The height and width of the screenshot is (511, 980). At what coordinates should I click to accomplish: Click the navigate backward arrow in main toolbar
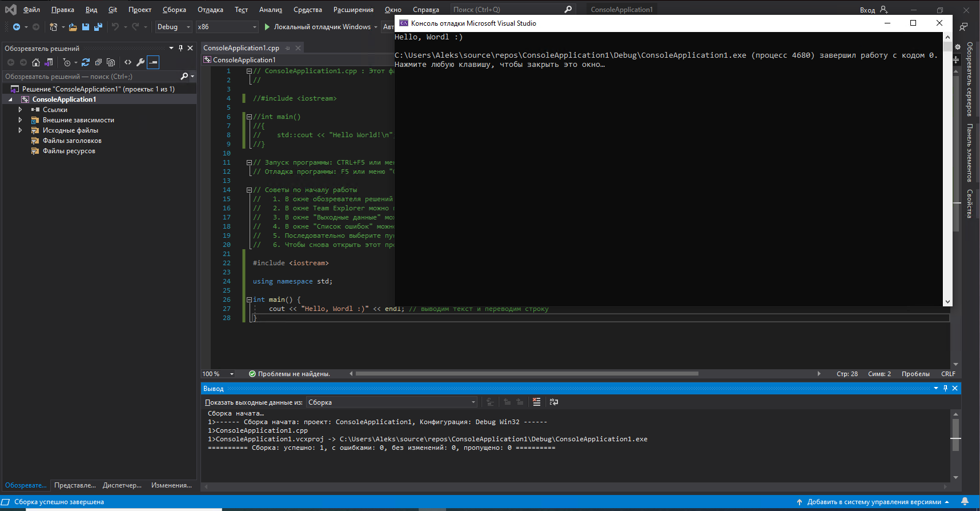point(17,27)
